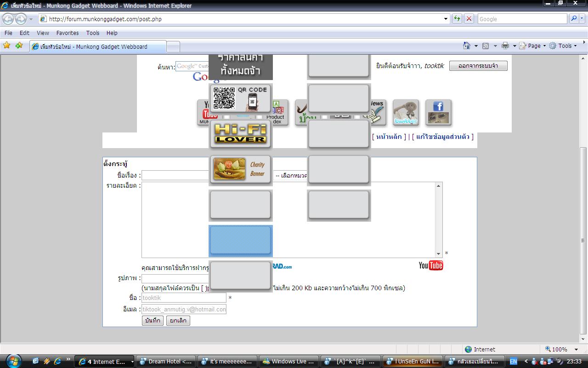This screenshot has width=588, height=368.
Task: Click the Hi-Fi Lover banner
Action: point(241,134)
